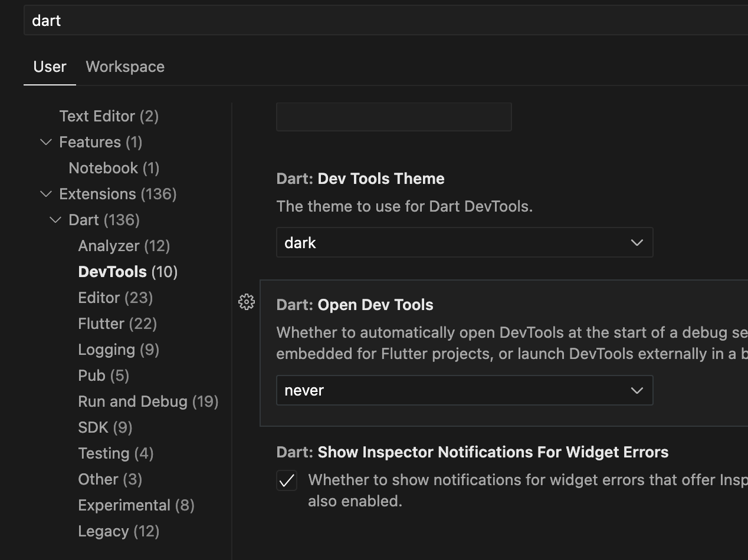Switch to the Workspace settings tab
748x560 pixels.
(x=125, y=67)
